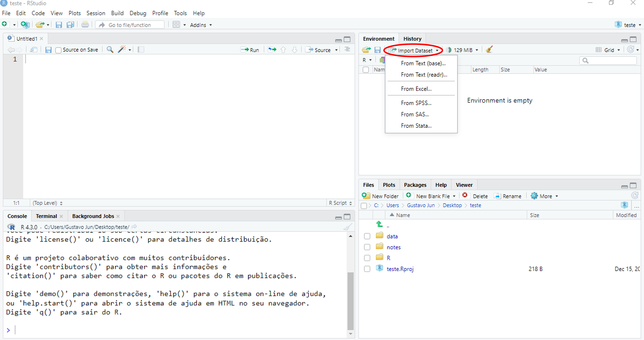
Task: Select From SPSS... menu item
Action: coord(416,103)
